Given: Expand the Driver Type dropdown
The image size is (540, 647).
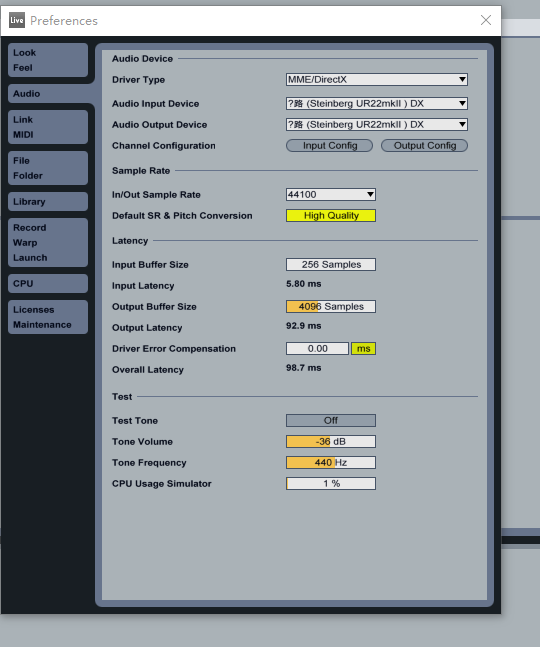Looking at the screenshot, I should (x=377, y=79).
